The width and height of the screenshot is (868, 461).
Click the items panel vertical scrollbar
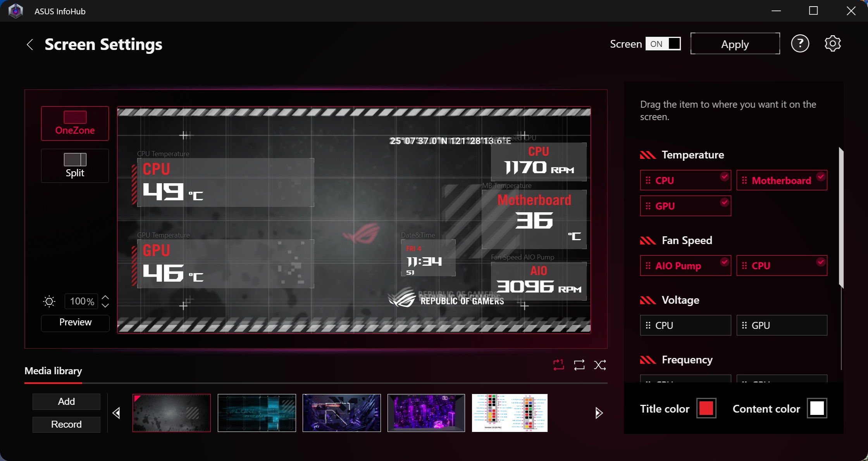tap(841, 217)
